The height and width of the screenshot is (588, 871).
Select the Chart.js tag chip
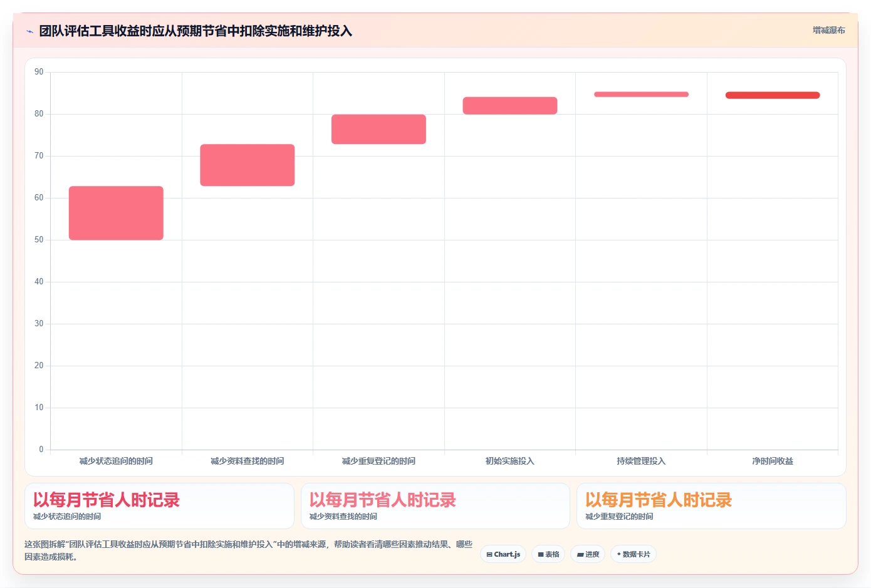point(503,554)
